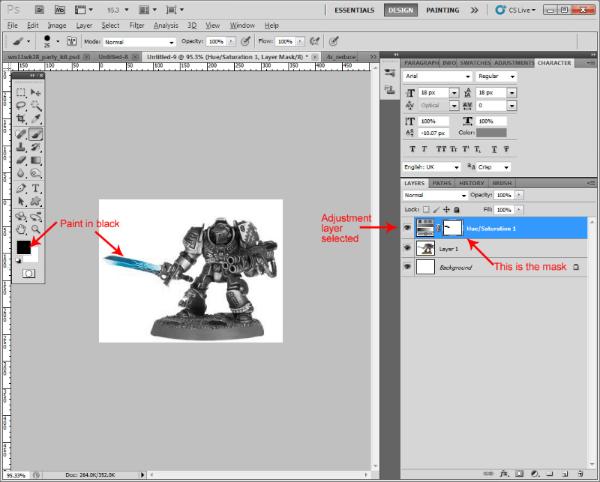Hide the Background layer

point(407,268)
